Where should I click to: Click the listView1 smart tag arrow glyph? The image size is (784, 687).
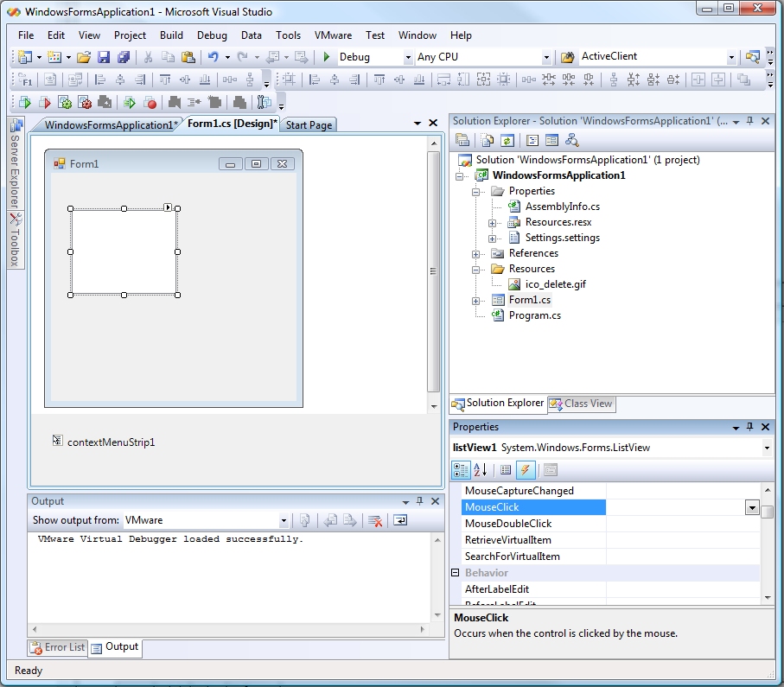(x=169, y=207)
